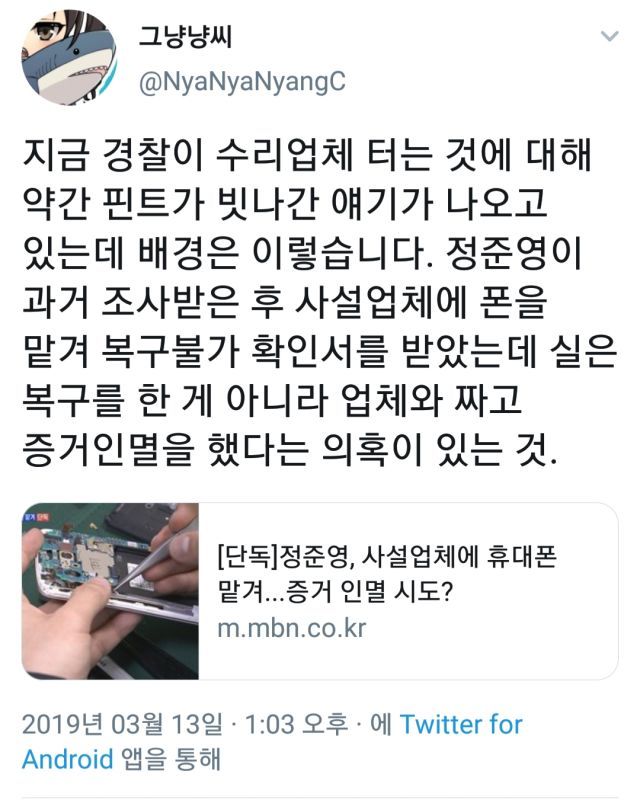Open the Twitter for link text
This screenshot has width=640, height=800.
(x=461, y=724)
